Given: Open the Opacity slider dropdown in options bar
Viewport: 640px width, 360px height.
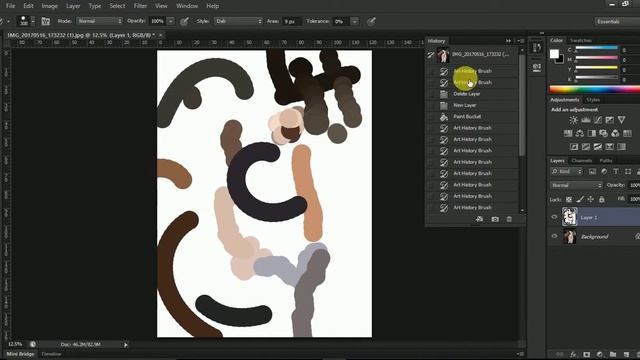Looking at the screenshot, I should (x=171, y=21).
